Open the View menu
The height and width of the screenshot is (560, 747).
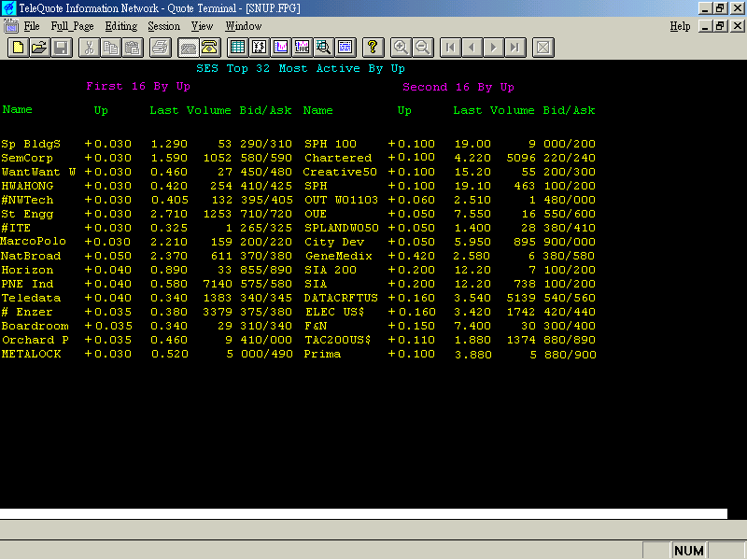[x=202, y=26]
